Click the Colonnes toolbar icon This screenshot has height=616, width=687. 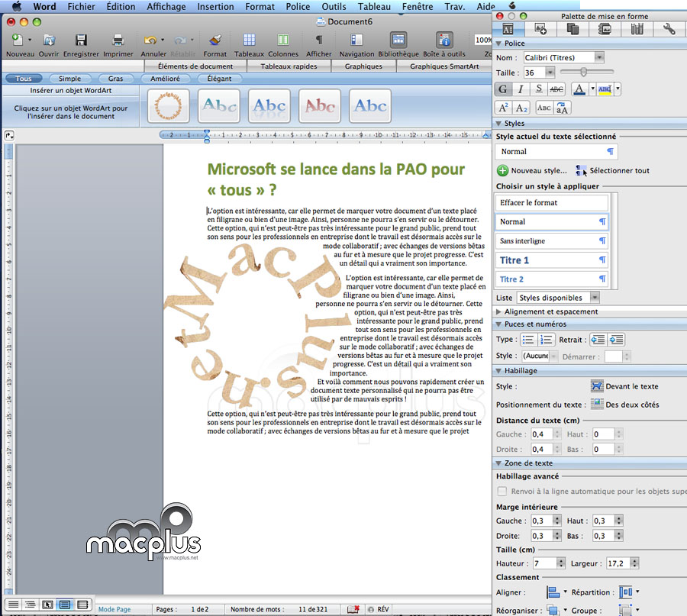click(x=283, y=40)
